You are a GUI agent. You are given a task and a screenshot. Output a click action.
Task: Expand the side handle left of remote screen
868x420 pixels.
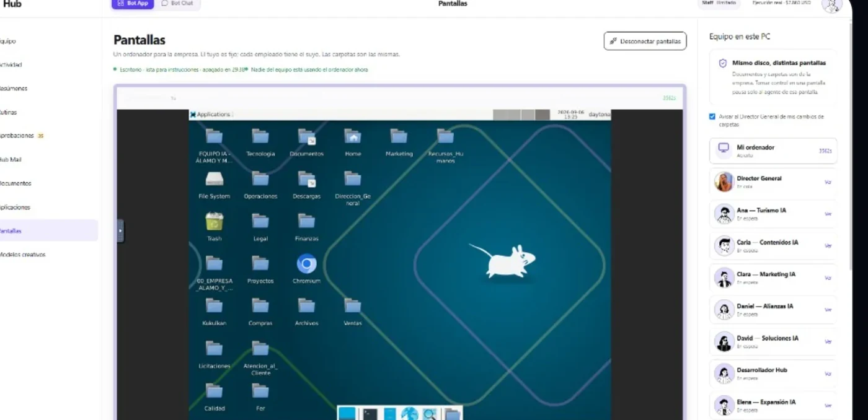[121, 230]
